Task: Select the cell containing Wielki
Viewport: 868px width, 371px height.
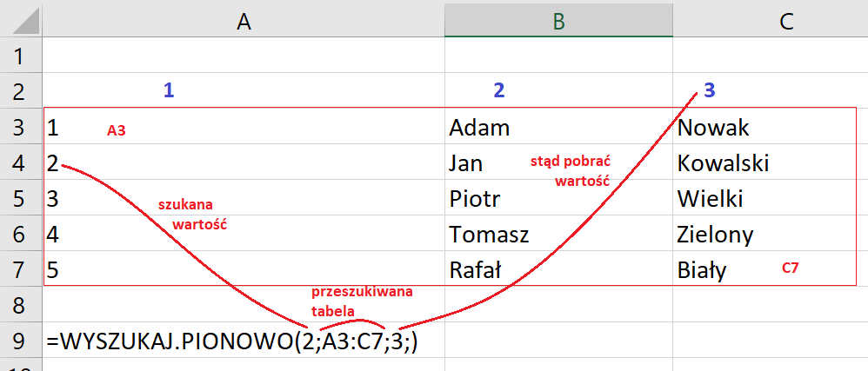Action: [x=710, y=199]
